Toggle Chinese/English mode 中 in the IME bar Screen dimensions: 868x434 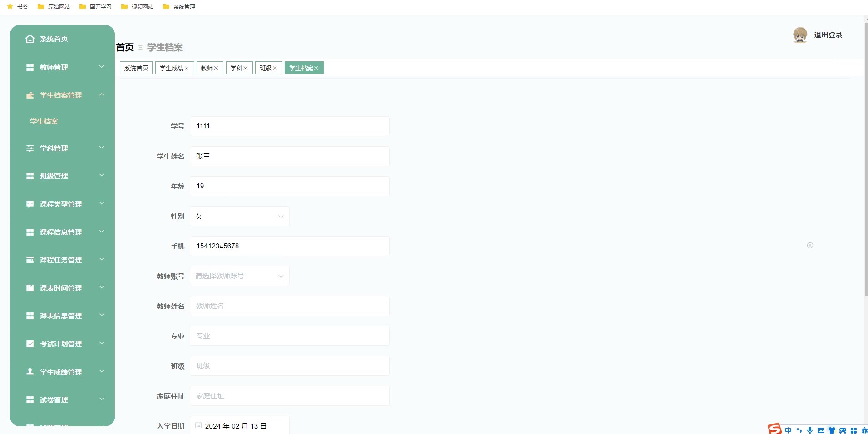pos(788,430)
